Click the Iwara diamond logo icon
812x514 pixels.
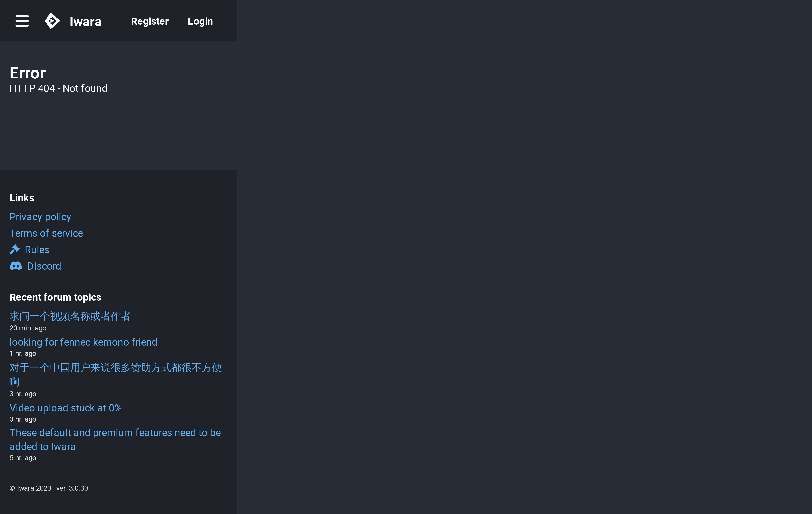52,21
